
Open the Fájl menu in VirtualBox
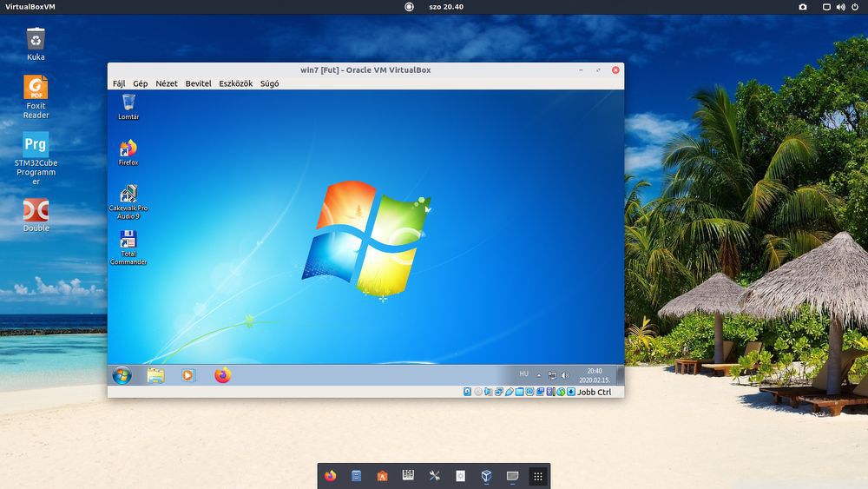click(x=118, y=83)
